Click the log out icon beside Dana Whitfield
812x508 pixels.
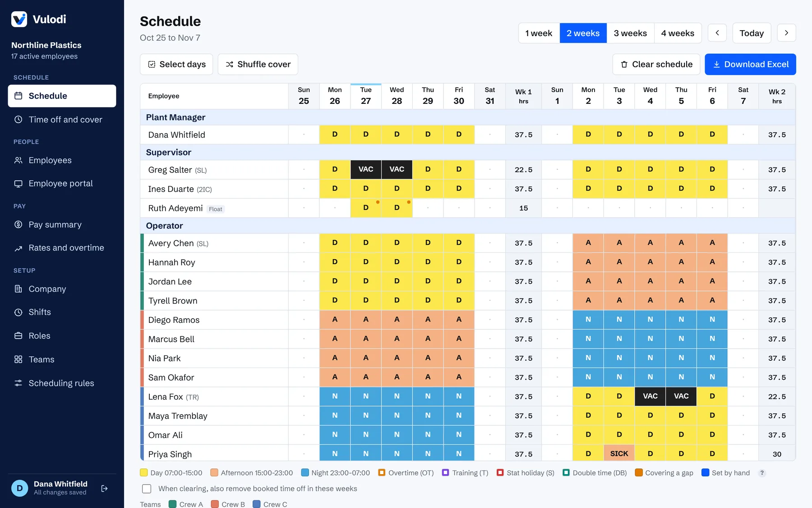click(x=105, y=488)
